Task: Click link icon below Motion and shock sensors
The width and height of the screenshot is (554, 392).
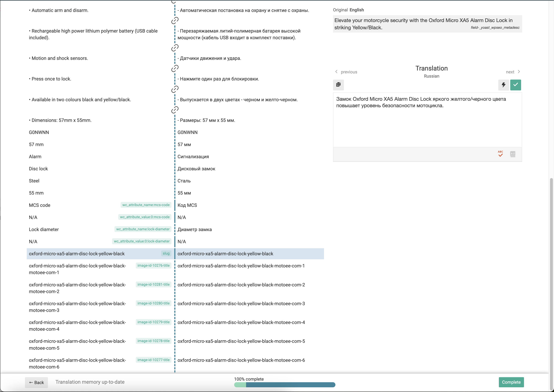Action: point(175,69)
